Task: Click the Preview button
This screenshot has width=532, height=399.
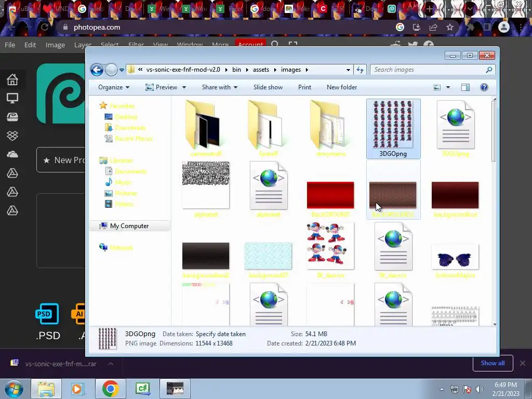Action: [162, 87]
